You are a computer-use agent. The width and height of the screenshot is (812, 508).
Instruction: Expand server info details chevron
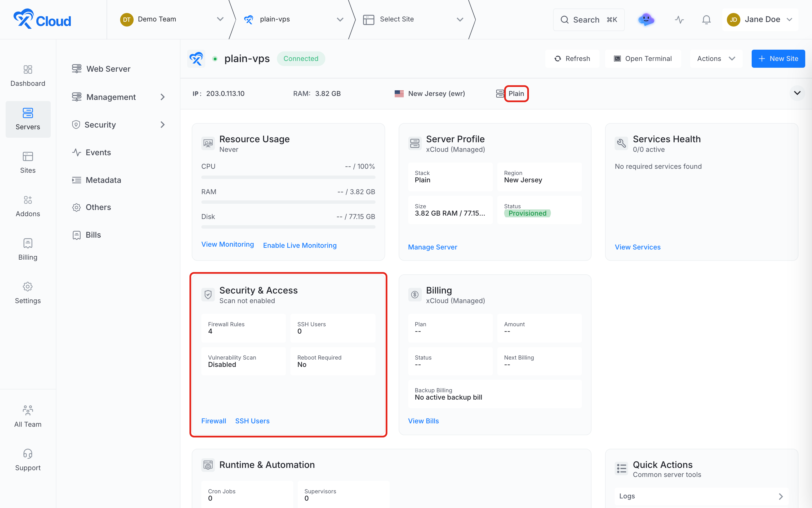pos(797,93)
